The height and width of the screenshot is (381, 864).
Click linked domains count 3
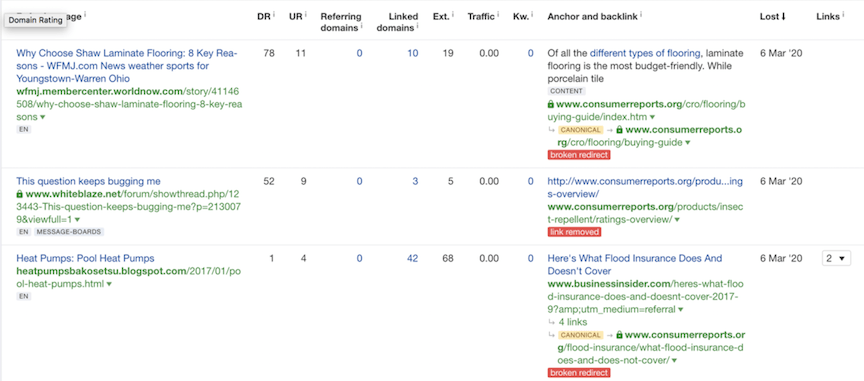click(415, 181)
